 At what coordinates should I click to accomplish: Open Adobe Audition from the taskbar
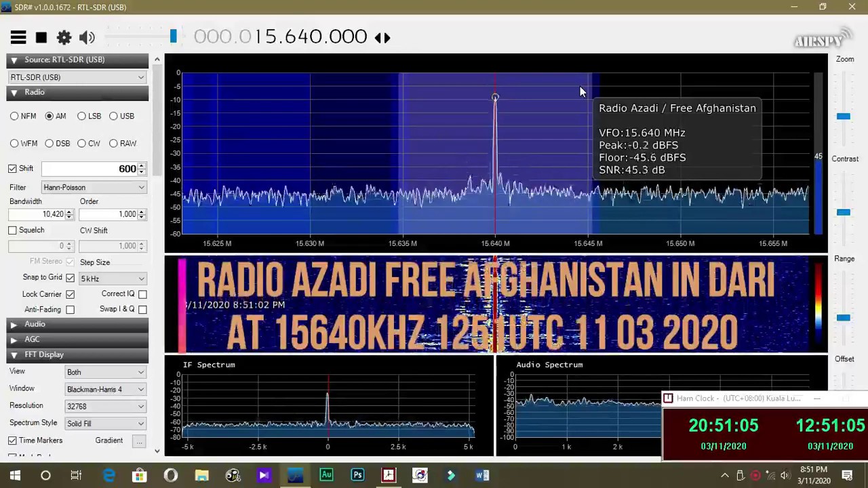click(326, 476)
